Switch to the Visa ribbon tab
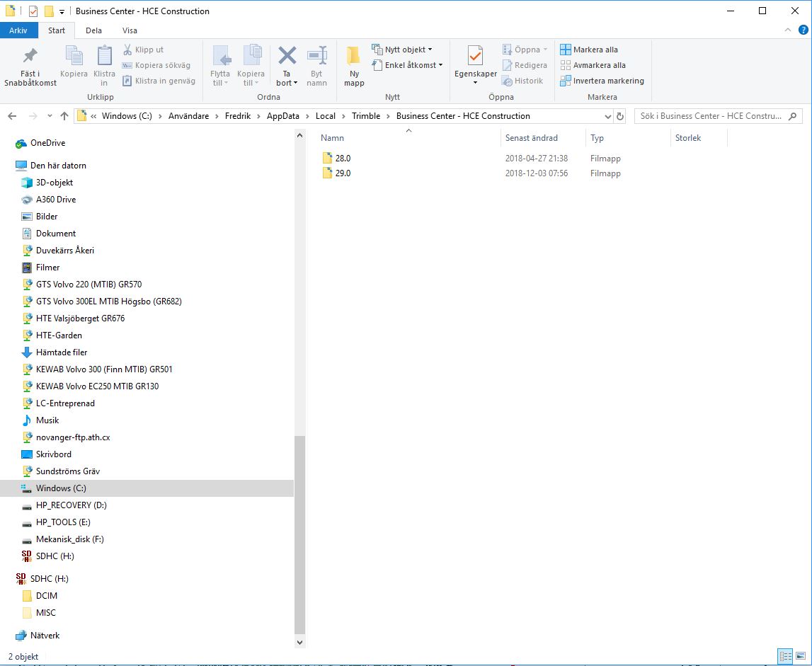The image size is (812, 666). click(130, 30)
